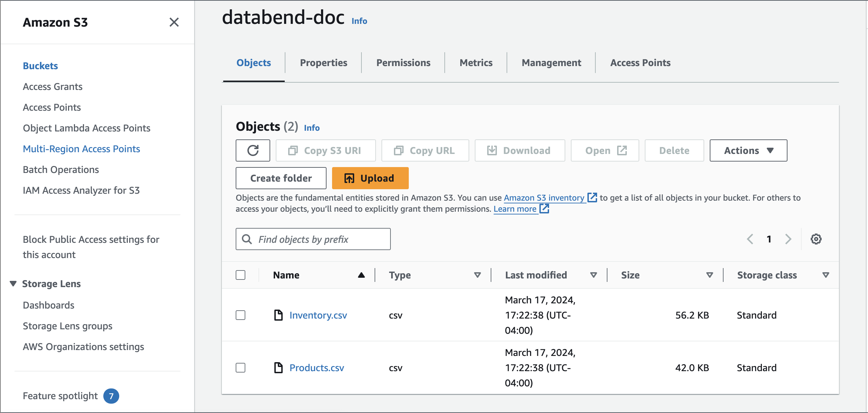Screen dimensions: 868x413
Task: Click the Copy S3 URI button
Action: [x=325, y=150]
